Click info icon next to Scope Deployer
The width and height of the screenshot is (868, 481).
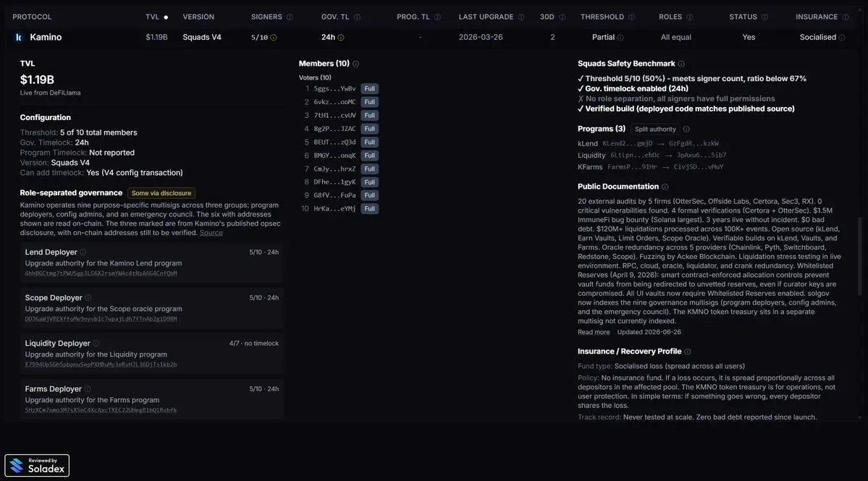pyautogui.click(x=88, y=298)
